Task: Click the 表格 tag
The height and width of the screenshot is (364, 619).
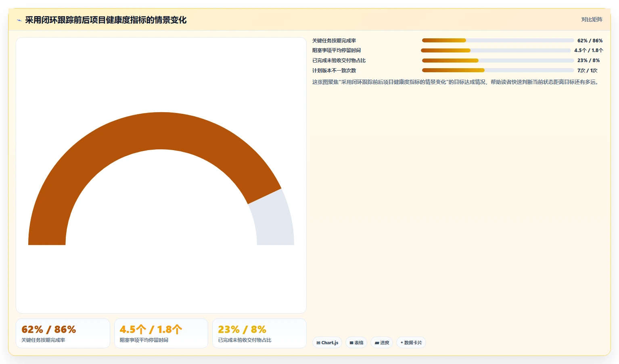Action: pos(356,343)
